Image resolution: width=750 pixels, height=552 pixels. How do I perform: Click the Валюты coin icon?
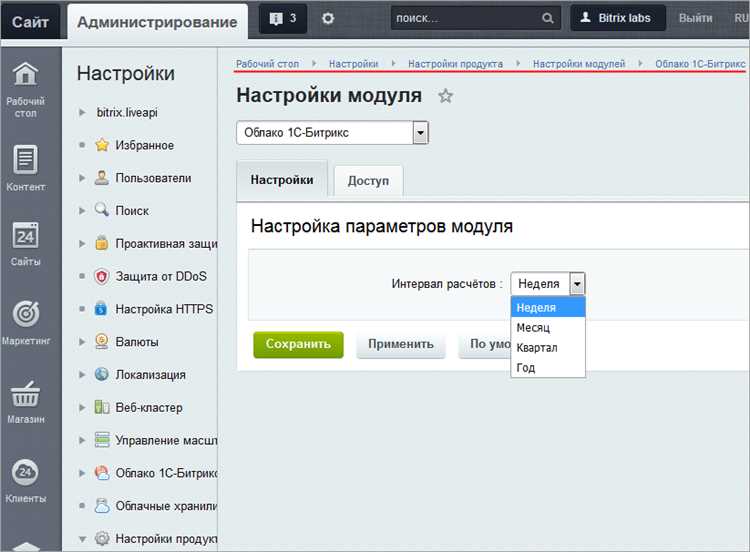tap(101, 341)
